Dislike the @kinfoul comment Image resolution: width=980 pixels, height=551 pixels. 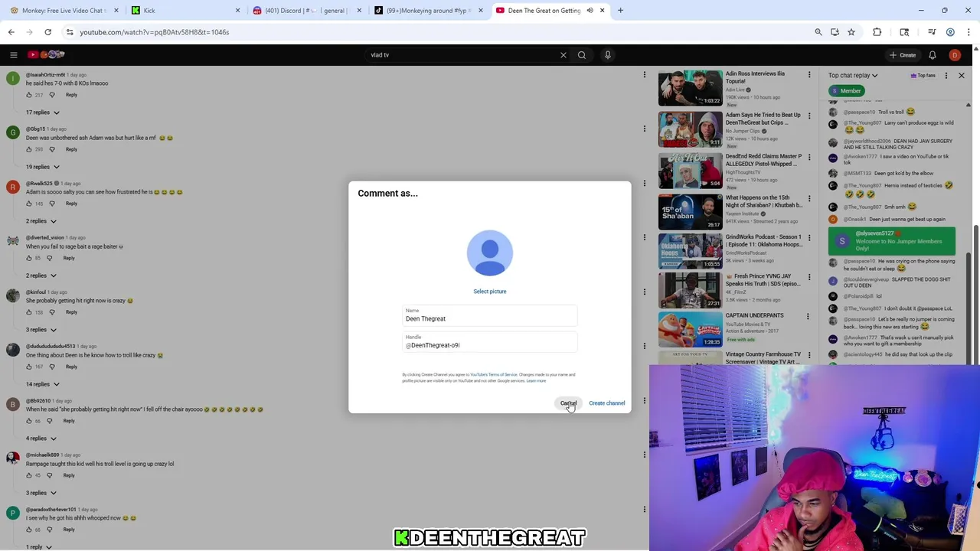52,312
